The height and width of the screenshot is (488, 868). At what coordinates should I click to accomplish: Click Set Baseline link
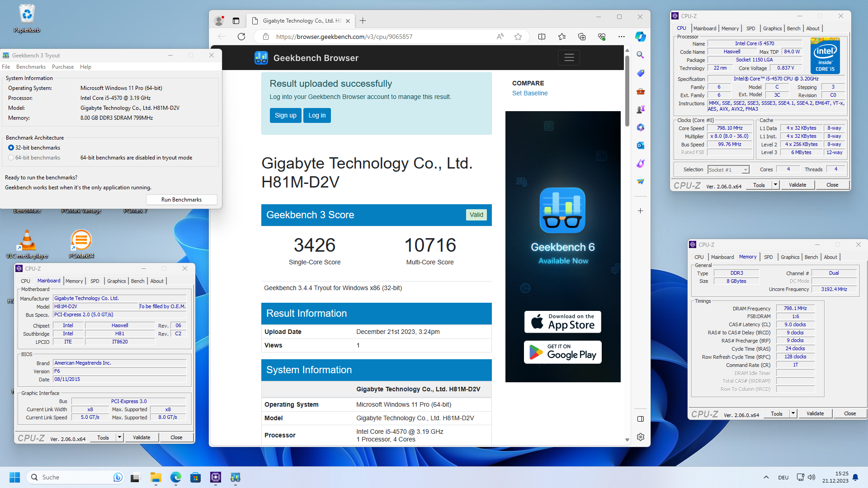pyautogui.click(x=530, y=93)
